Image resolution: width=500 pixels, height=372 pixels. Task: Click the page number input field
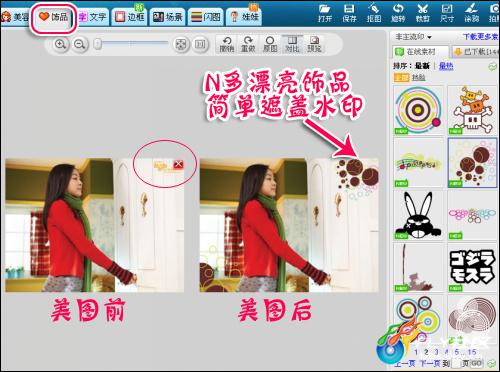click(456, 363)
